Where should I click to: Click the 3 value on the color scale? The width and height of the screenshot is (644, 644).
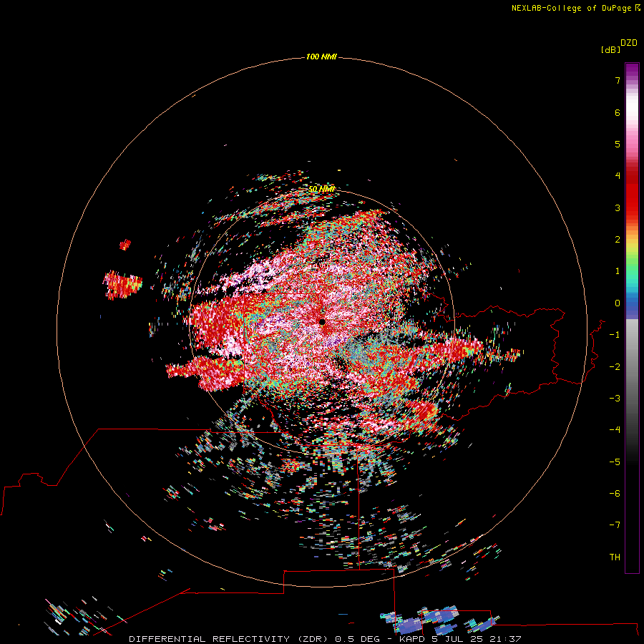click(x=618, y=208)
